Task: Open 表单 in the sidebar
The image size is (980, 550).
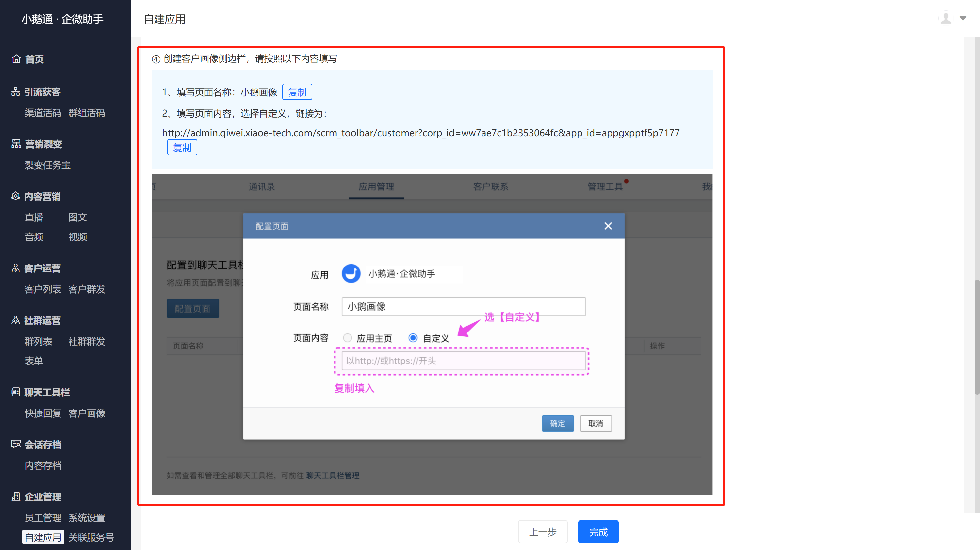Action: pos(34,361)
